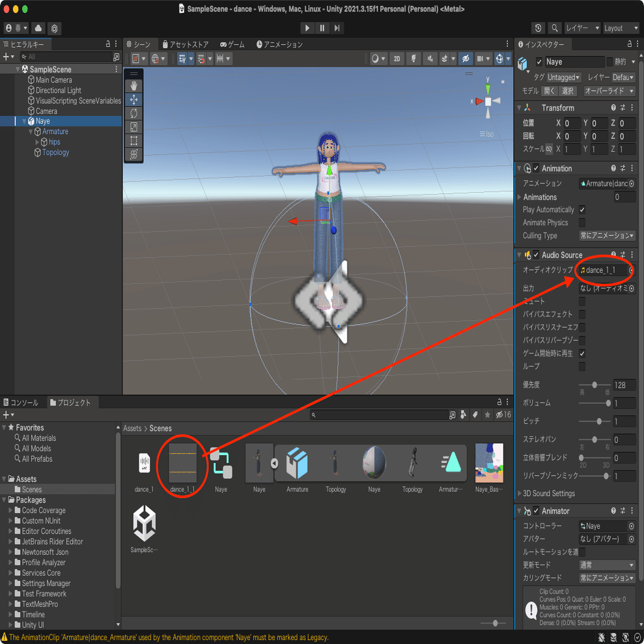The width and height of the screenshot is (644, 644).
Task: Toggle Play Automatically checkbox
Action: coord(582,210)
